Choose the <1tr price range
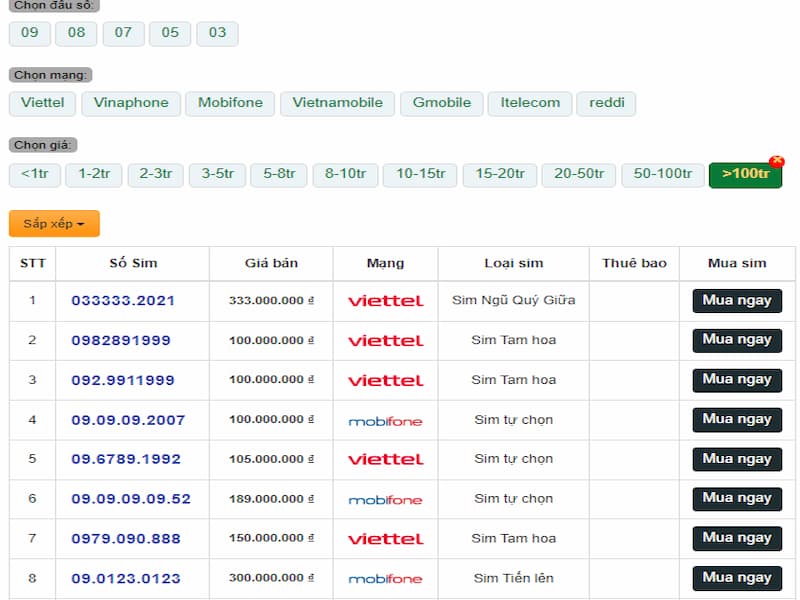The image size is (800, 600). pyautogui.click(x=35, y=175)
